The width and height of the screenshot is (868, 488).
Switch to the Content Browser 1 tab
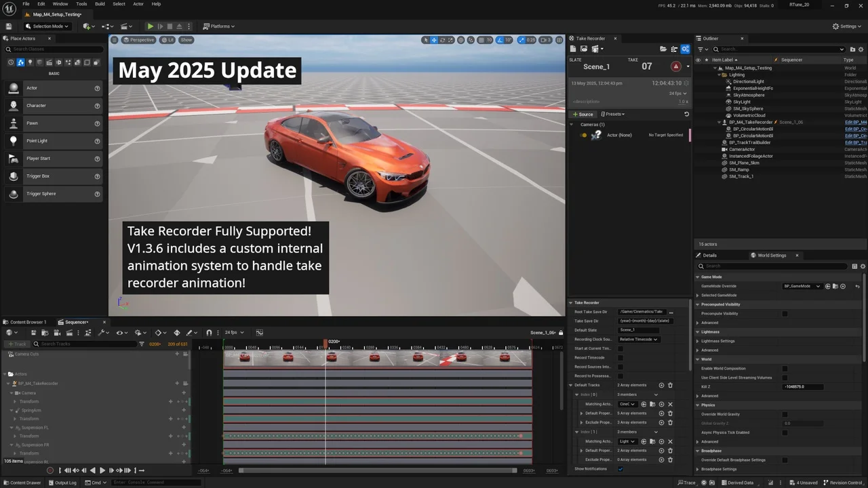(27, 322)
